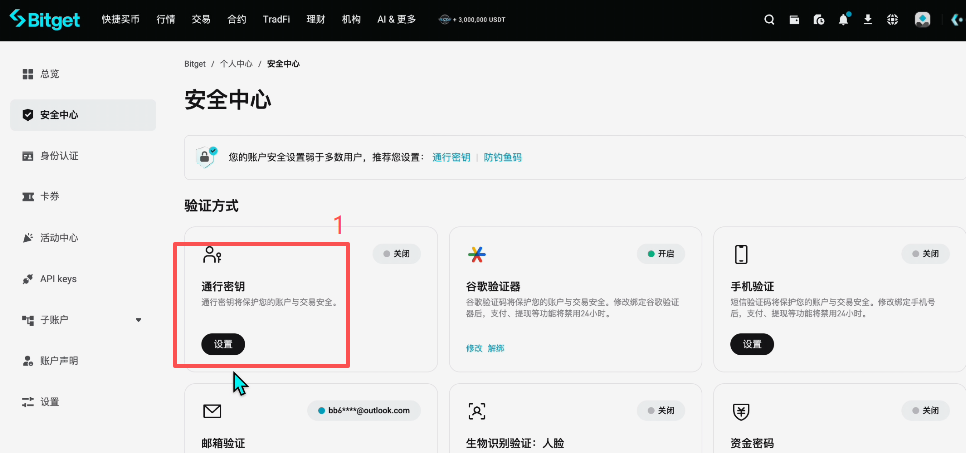Click the 谷歌验证器 card title

[x=494, y=287]
